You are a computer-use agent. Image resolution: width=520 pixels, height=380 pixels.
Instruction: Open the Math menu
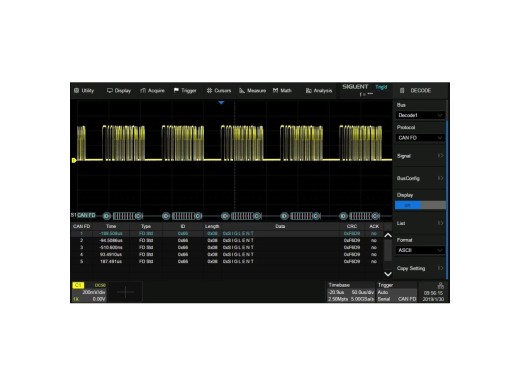pos(282,90)
